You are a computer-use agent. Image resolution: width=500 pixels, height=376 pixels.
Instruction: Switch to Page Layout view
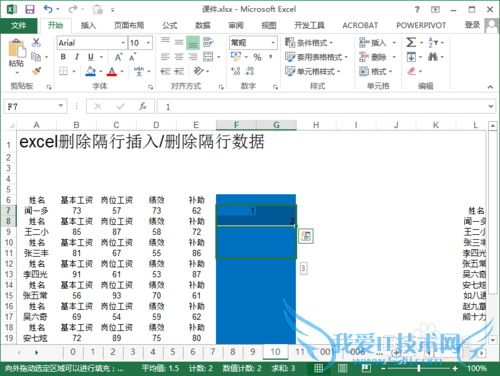pos(342,368)
